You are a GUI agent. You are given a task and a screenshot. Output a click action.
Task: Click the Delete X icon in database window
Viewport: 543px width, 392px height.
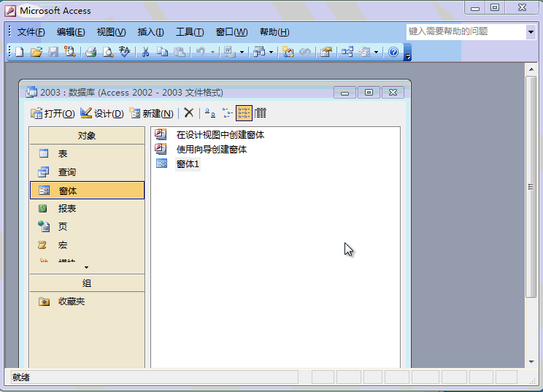tap(189, 113)
